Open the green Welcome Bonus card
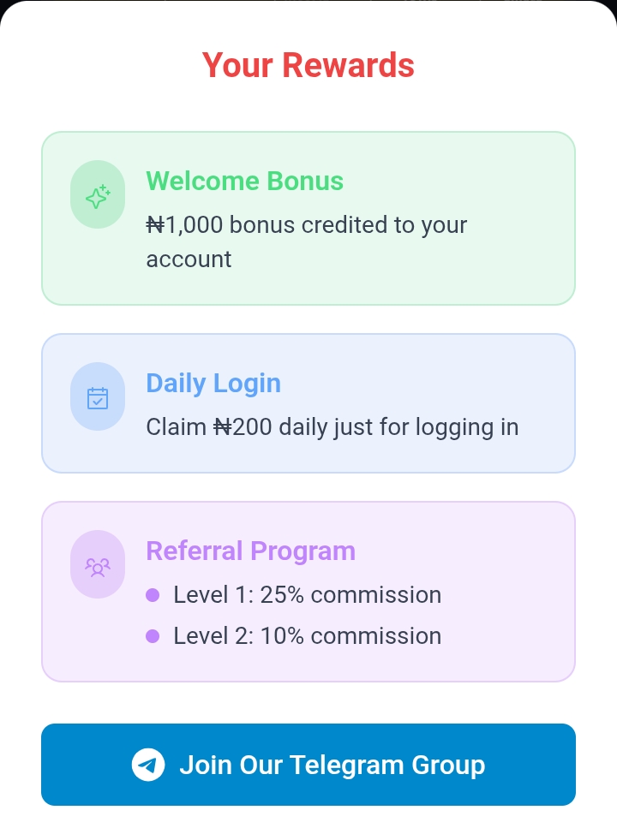 (308, 218)
